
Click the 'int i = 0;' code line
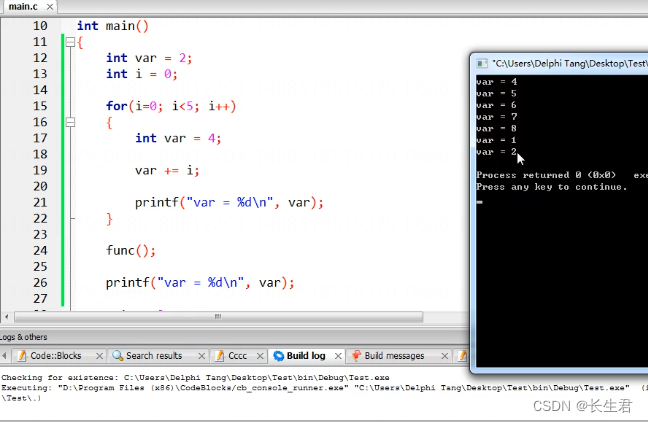coord(142,74)
